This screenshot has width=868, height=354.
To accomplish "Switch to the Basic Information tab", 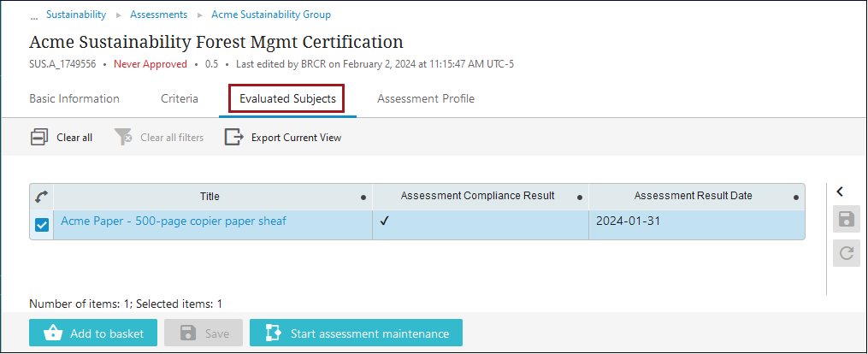I will tap(74, 98).
